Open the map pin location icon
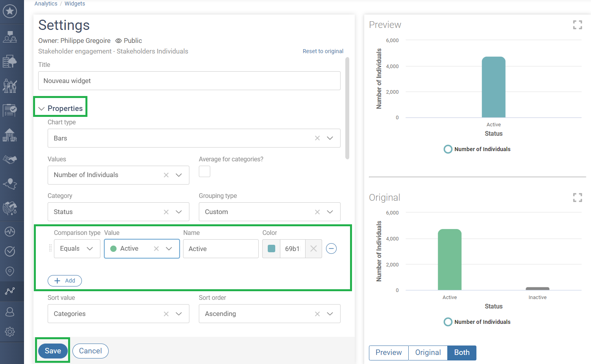 click(x=10, y=271)
